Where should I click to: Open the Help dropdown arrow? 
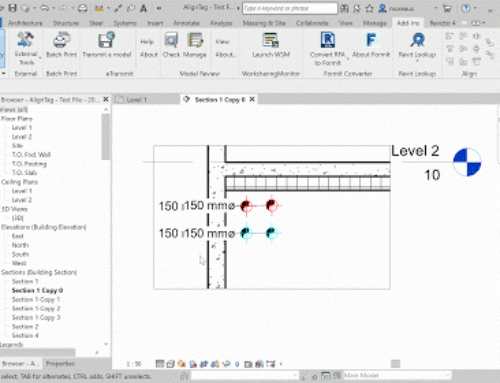(475, 8)
